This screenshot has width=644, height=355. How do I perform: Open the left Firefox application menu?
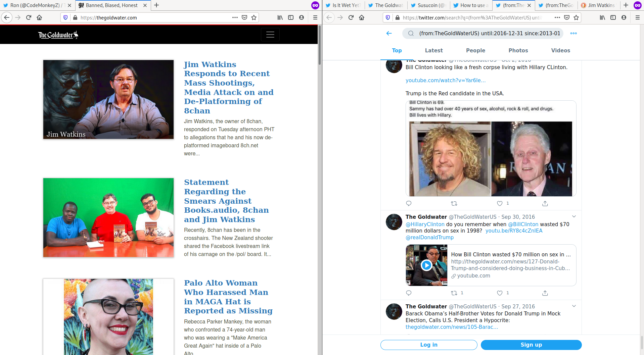(x=315, y=17)
